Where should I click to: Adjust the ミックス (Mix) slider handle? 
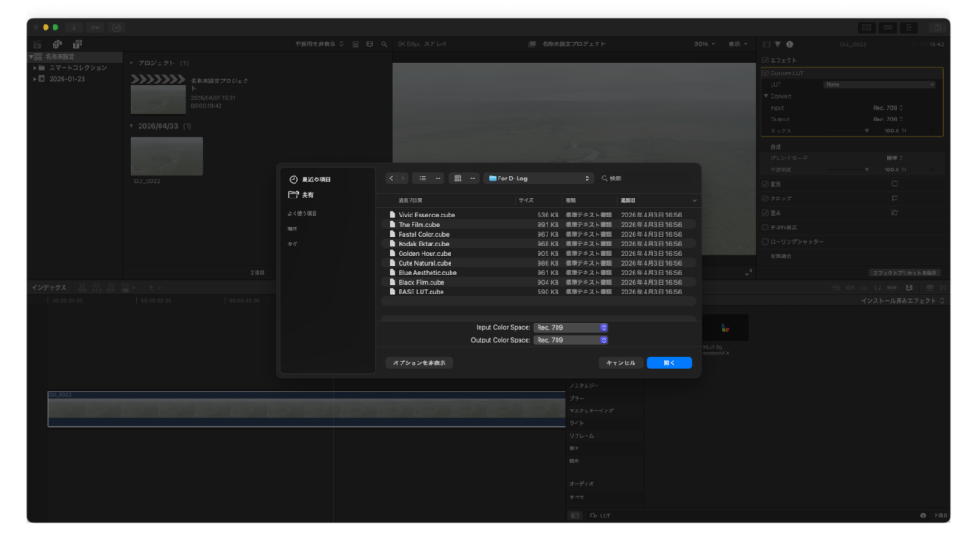[867, 131]
